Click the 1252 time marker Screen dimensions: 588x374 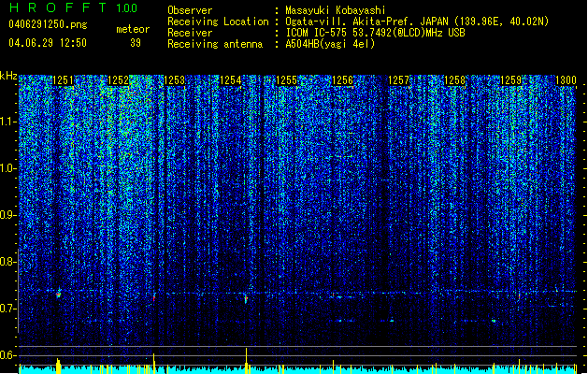coord(118,80)
